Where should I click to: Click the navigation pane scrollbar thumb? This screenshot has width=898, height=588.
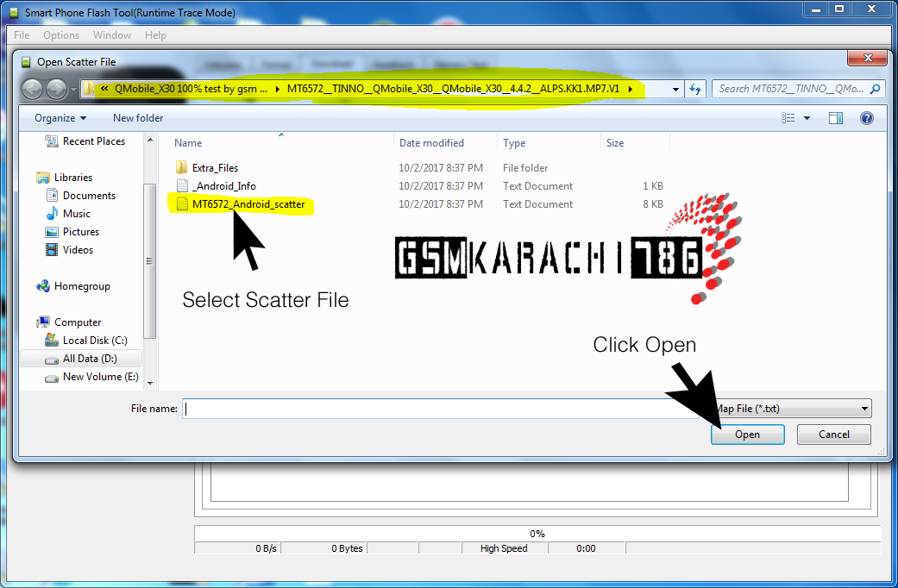(149, 261)
